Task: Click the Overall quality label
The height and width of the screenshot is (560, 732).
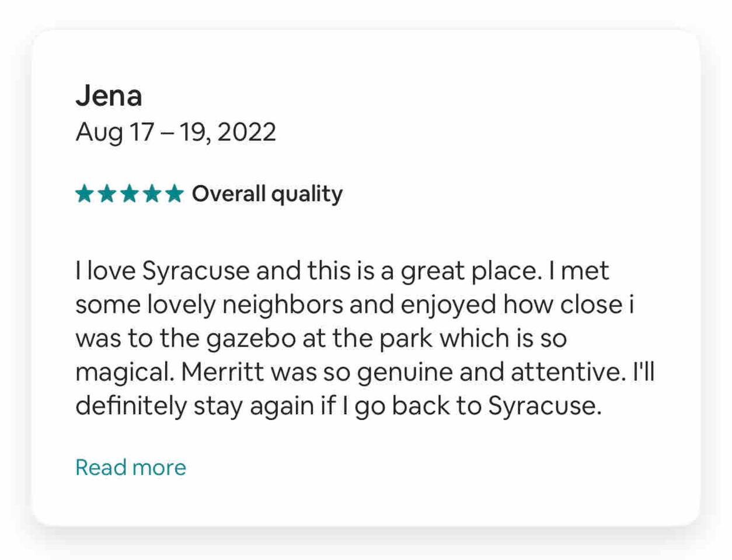Action: tap(267, 194)
